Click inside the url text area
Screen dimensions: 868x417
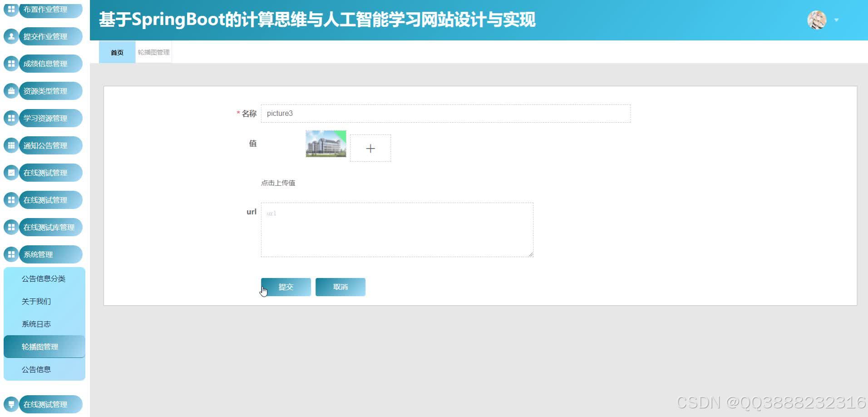click(397, 229)
